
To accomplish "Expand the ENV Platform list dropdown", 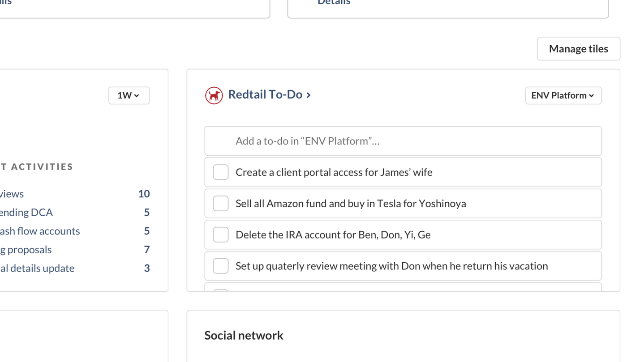I will [563, 95].
